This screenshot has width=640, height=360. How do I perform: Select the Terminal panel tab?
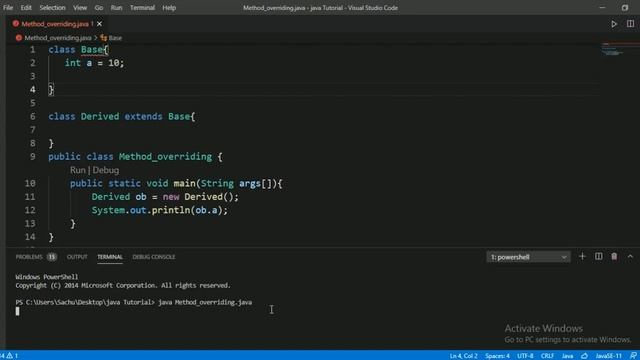(110, 257)
